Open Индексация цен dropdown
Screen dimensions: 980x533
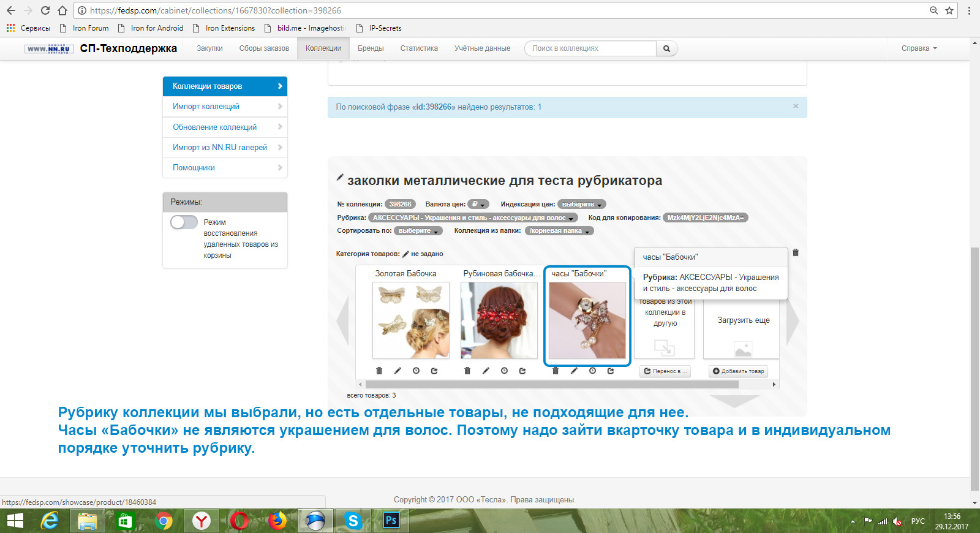click(582, 204)
